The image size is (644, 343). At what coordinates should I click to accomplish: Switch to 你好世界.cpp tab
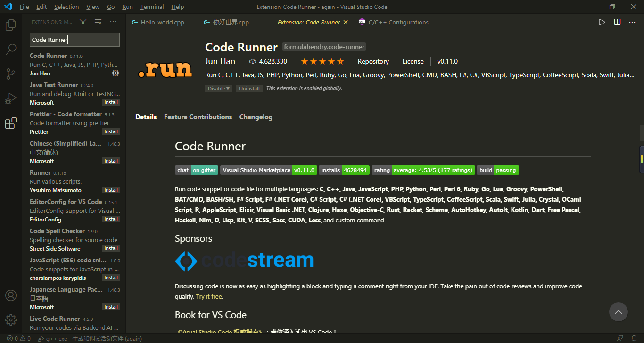(x=230, y=22)
